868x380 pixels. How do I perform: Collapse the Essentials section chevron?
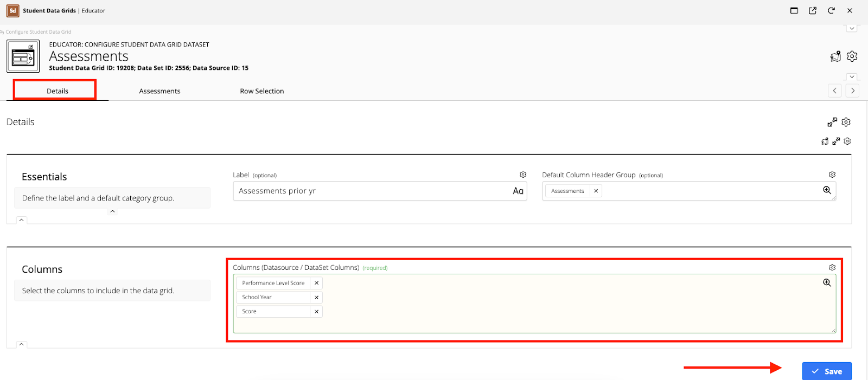tap(21, 220)
